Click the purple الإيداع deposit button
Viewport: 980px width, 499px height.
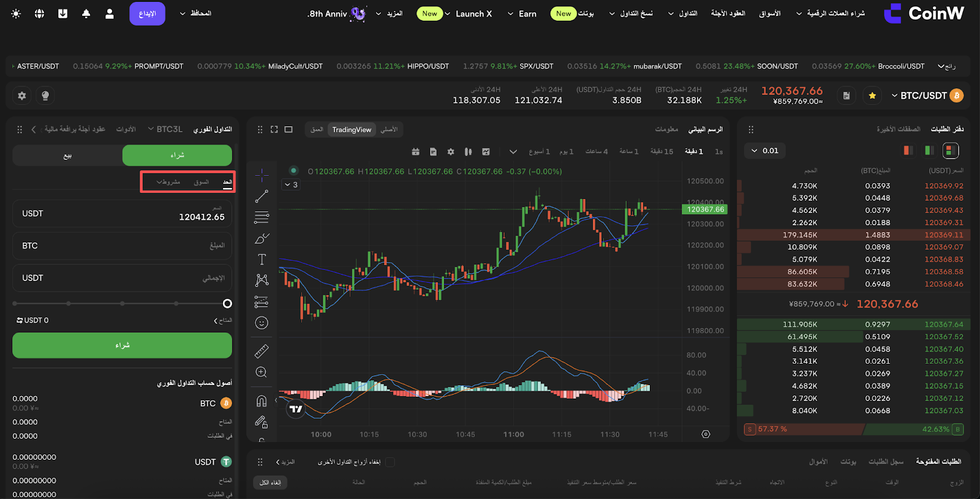pos(147,13)
